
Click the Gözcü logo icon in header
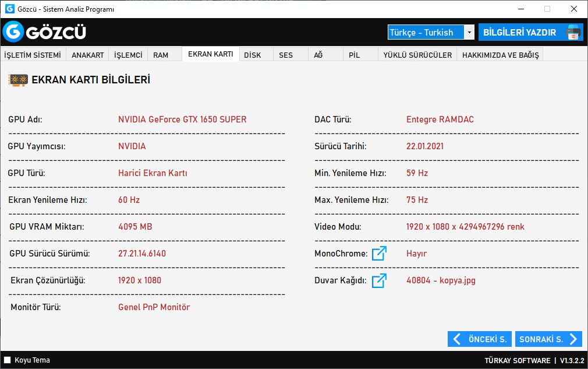tap(13, 31)
